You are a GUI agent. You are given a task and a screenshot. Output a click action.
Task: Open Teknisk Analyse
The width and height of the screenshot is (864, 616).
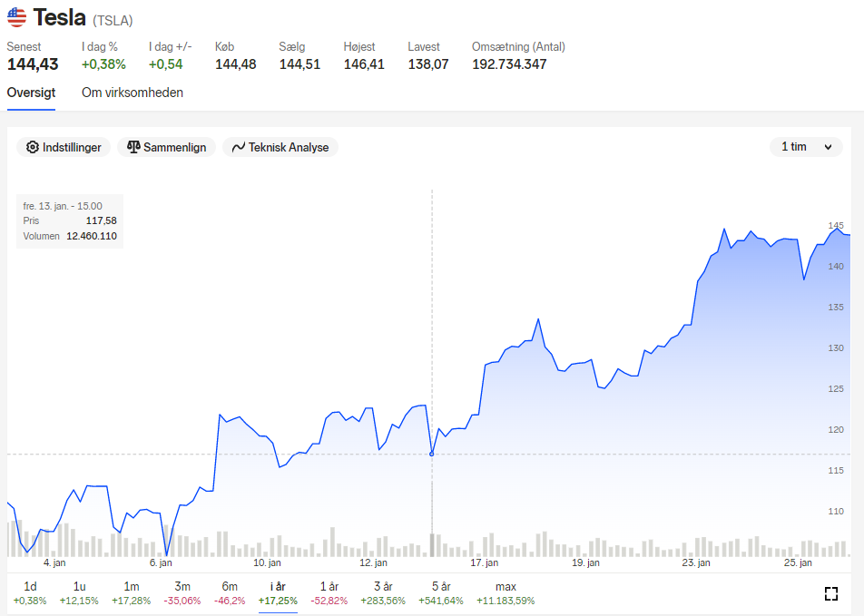280,147
